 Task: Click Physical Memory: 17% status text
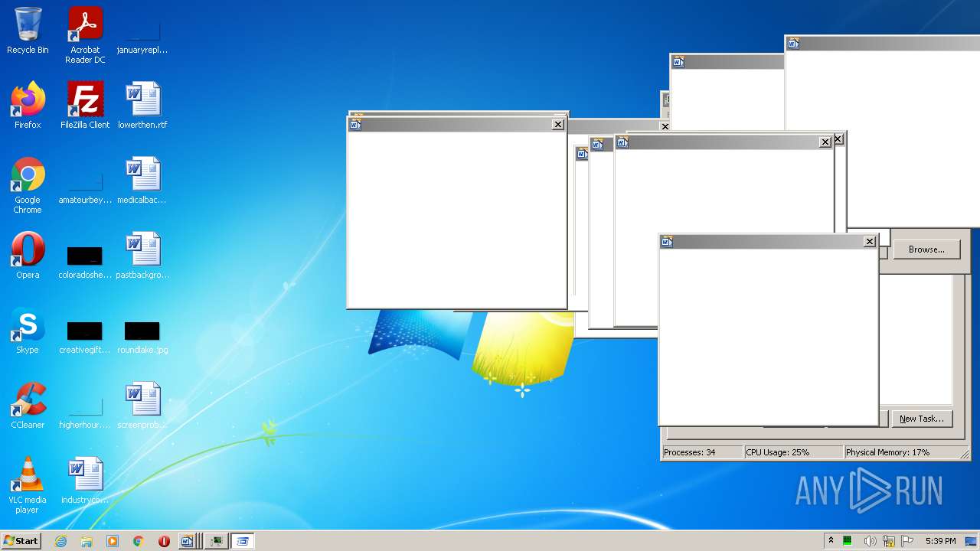(x=887, y=452)
